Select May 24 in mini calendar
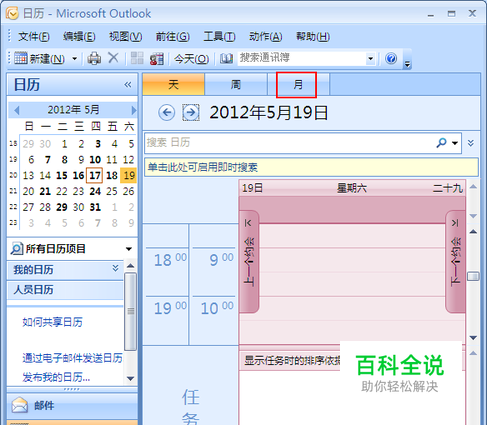The image size is (487, 425). (95, 191)
